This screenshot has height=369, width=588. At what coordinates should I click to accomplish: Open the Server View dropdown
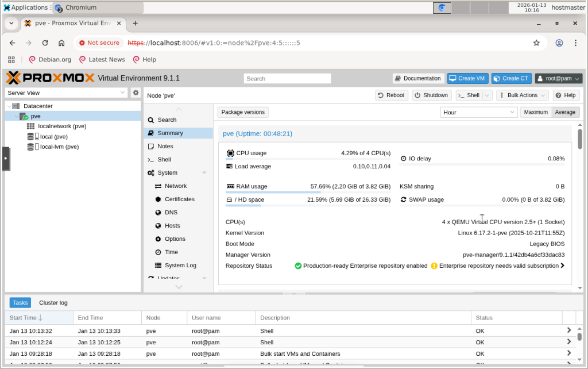click(67, 93)
